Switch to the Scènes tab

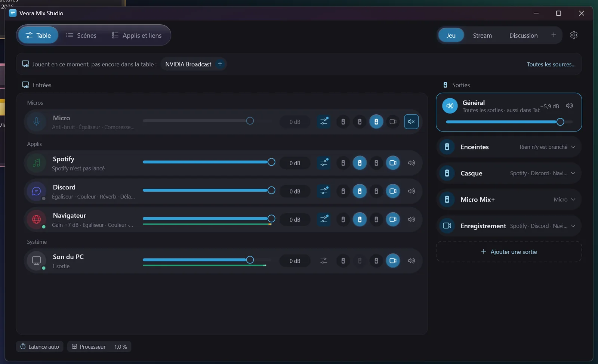[81, 35]
